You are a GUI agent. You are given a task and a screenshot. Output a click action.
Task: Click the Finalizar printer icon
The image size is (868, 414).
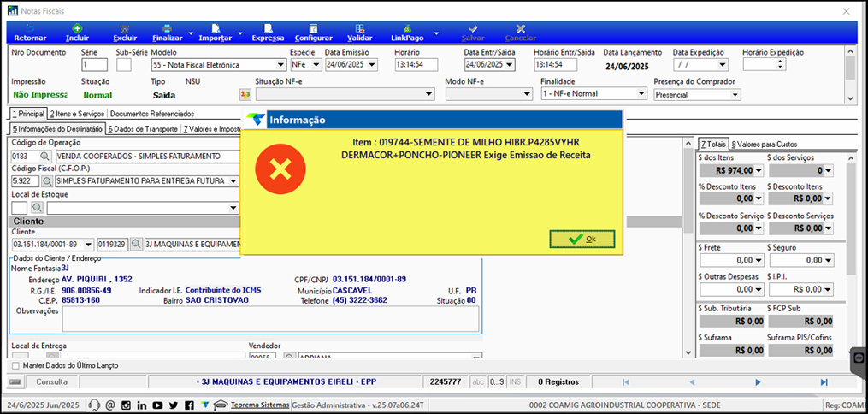coord(167,29)
